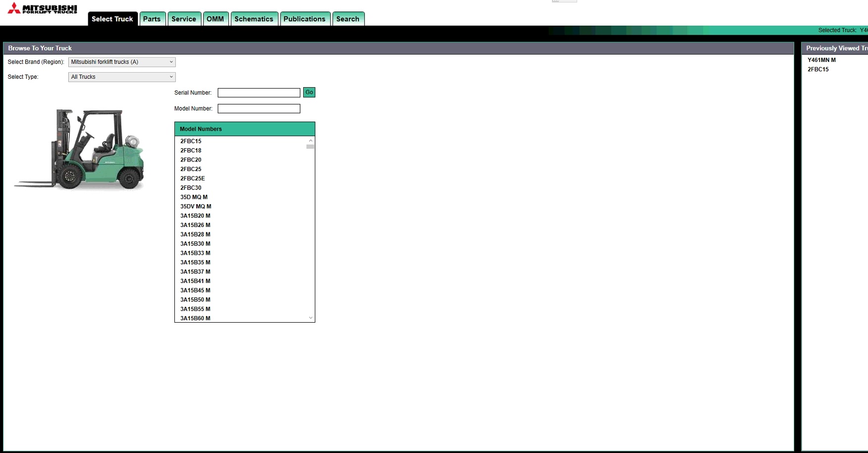Open the Schematics tab

[x=254, y=19]
